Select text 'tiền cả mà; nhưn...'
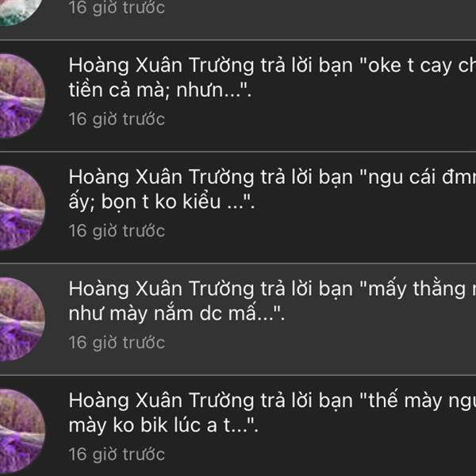 pos(160,90)
